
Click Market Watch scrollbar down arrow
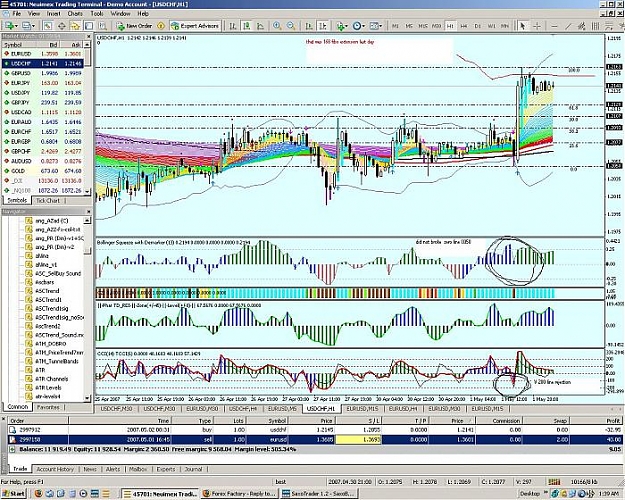[x=87, y=191]
